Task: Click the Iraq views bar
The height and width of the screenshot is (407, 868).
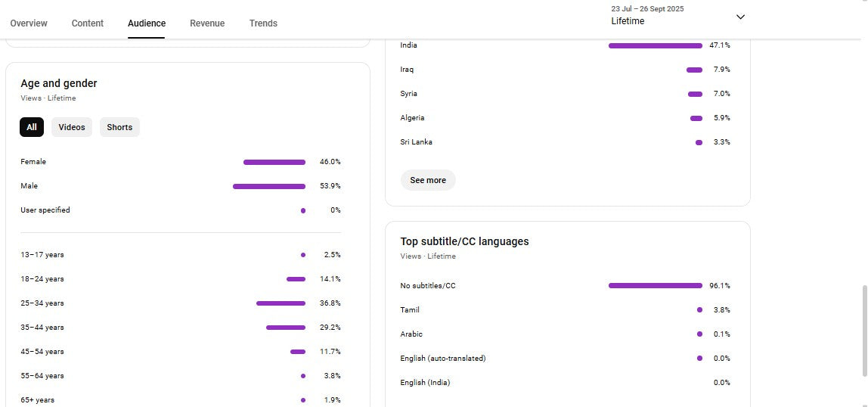Action: 694,70
